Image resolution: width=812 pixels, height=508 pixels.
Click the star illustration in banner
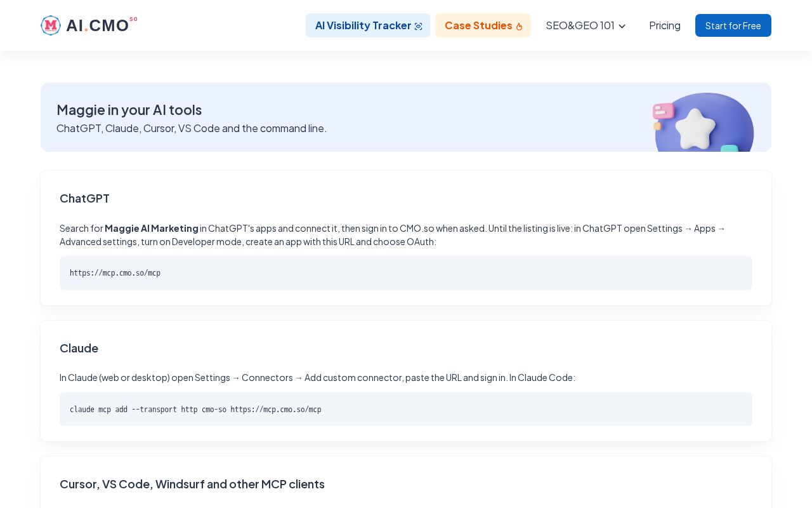[695, 128]
